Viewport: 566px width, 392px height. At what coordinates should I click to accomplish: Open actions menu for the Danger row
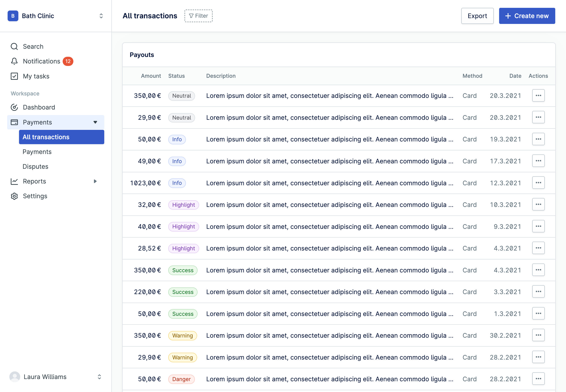[538, 379]
